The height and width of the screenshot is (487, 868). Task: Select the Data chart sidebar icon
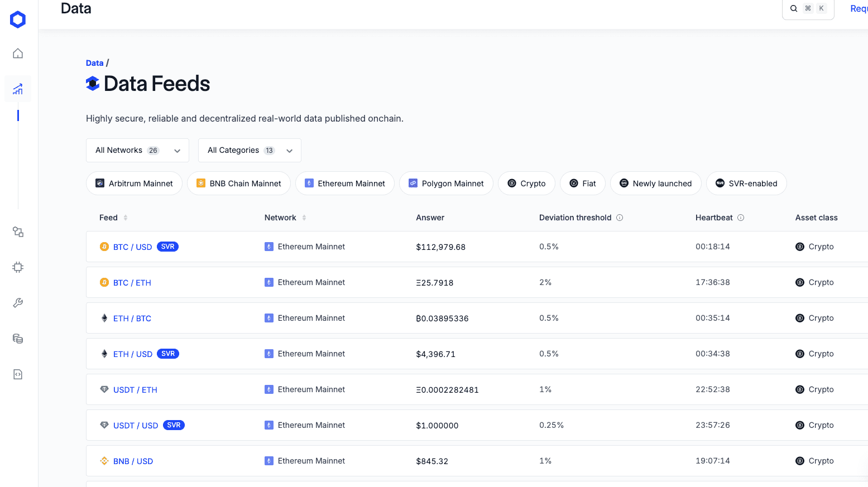18,89
